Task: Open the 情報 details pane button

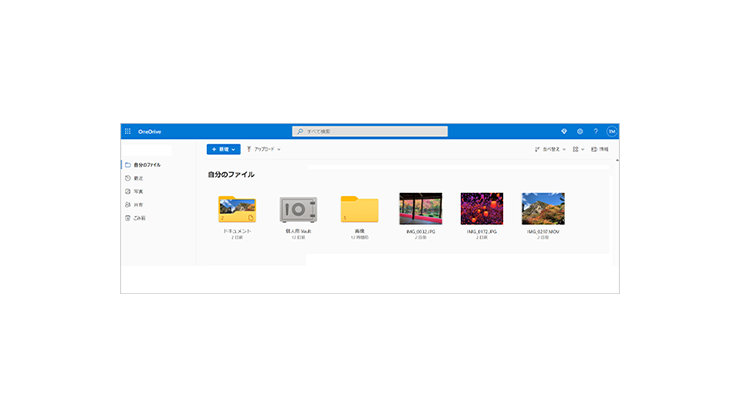Action: (599, 149)
